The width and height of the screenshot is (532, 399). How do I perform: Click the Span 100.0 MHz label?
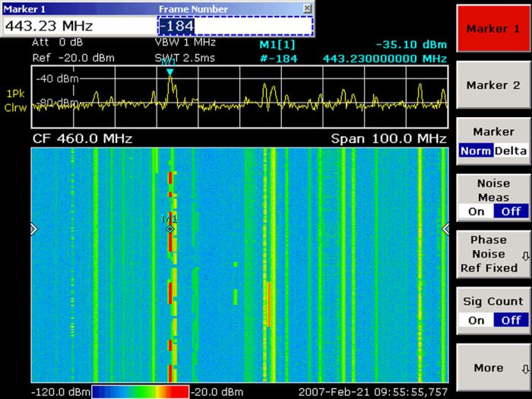pyautogui.click(x=389, y=139)
